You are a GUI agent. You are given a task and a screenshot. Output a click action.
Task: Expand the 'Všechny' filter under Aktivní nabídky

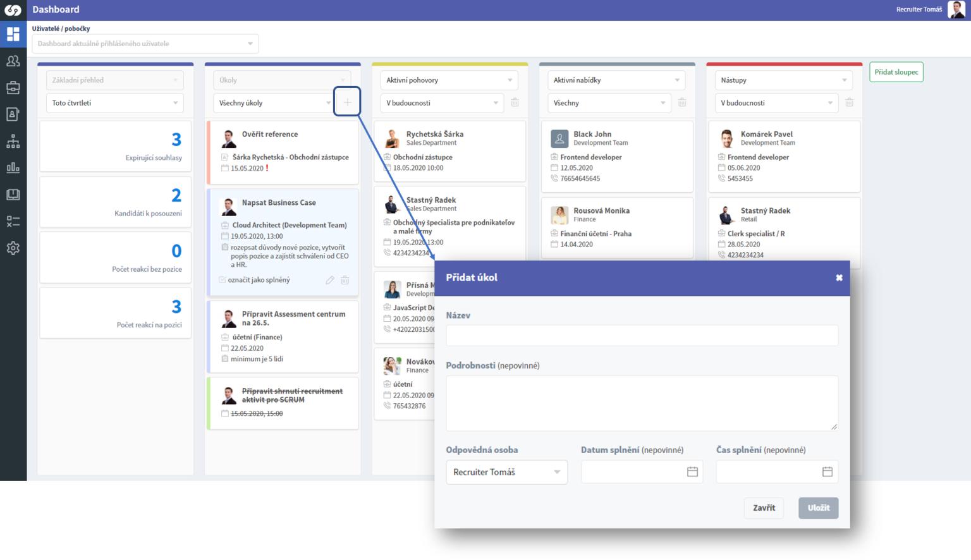tap(609, 102)
